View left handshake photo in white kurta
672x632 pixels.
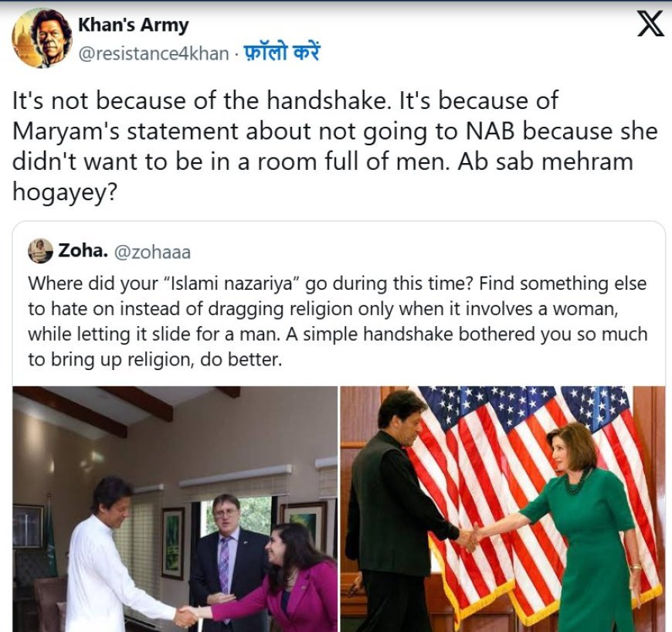(175, 509)
